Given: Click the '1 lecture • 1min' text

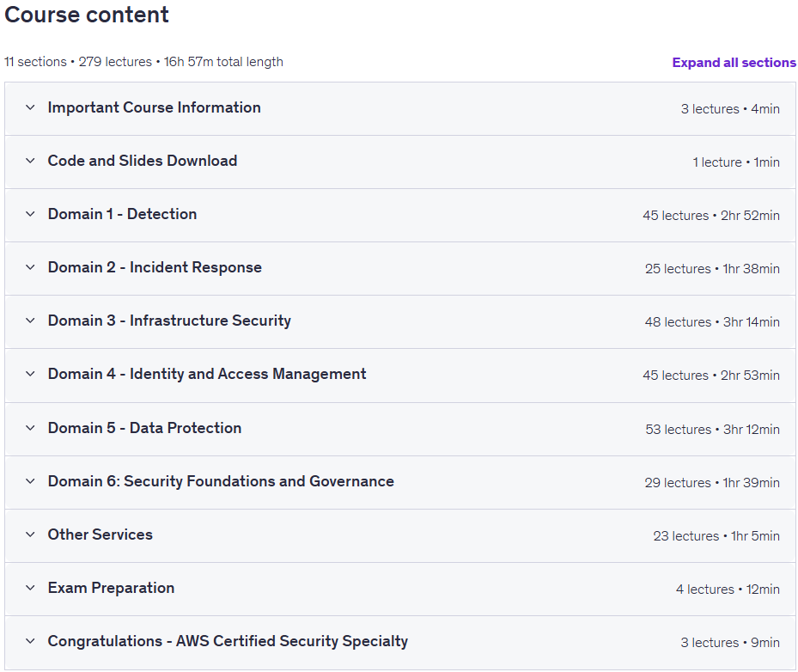Looking at the screenshot, I should click(736, 162).
